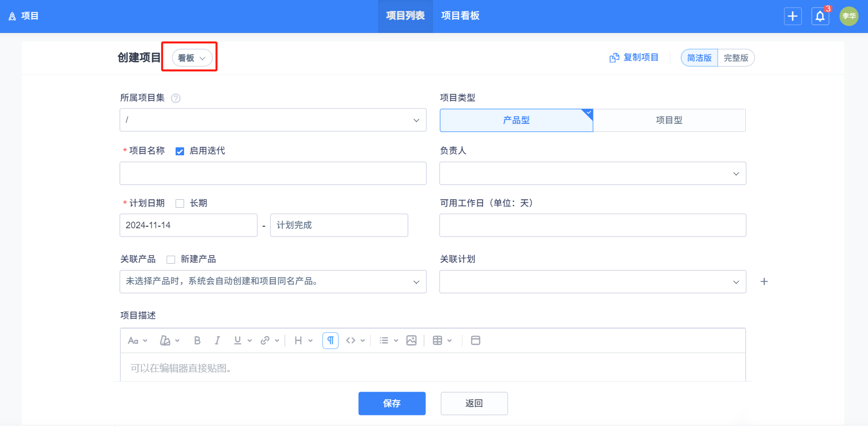Image resolution: width=868 pixels, height=427 pixels.
Task: Apply italic formatting in editor toolbar
Action: [217, 341]
